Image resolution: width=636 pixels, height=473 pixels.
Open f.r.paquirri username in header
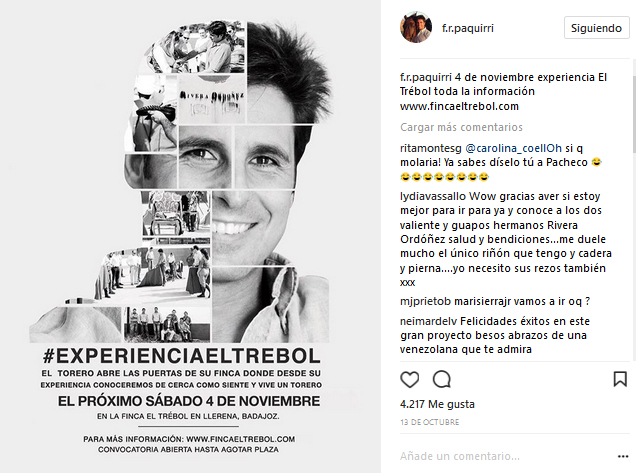468,28
